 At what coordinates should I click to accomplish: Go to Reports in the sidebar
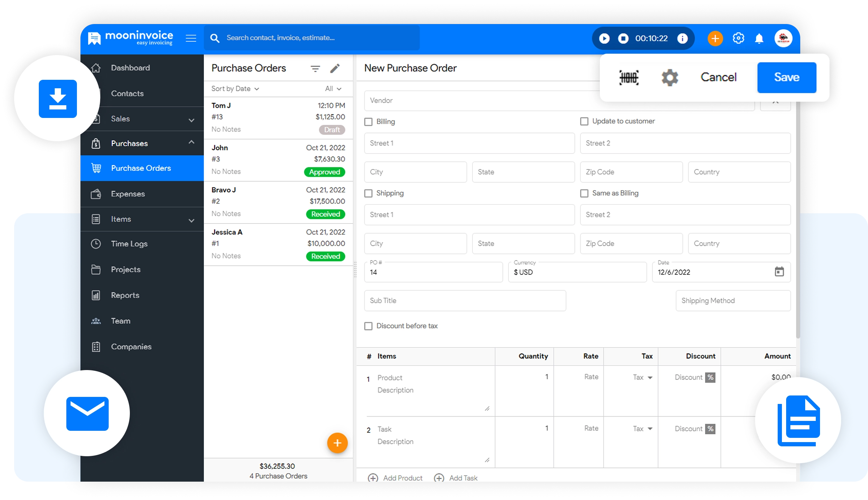pyautogui.click(x=125, y=295)
